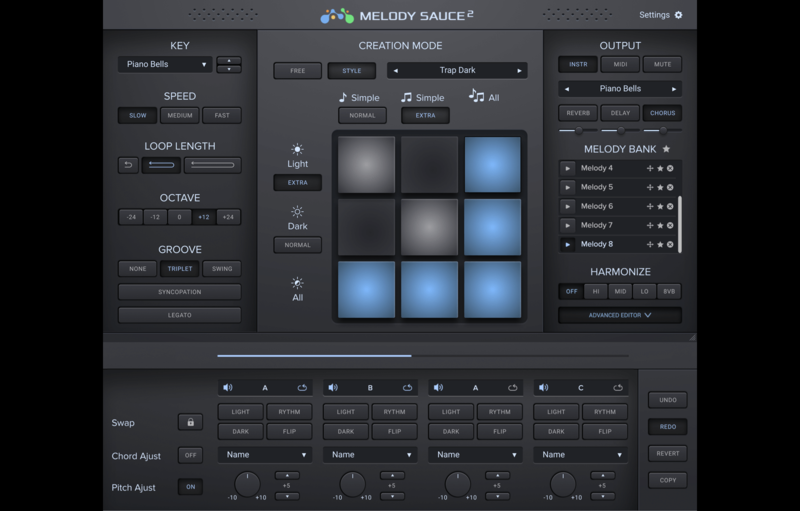Click the melody bank scrollbar
Viewport: 800px width, 511px height.
tap(679, 224)
